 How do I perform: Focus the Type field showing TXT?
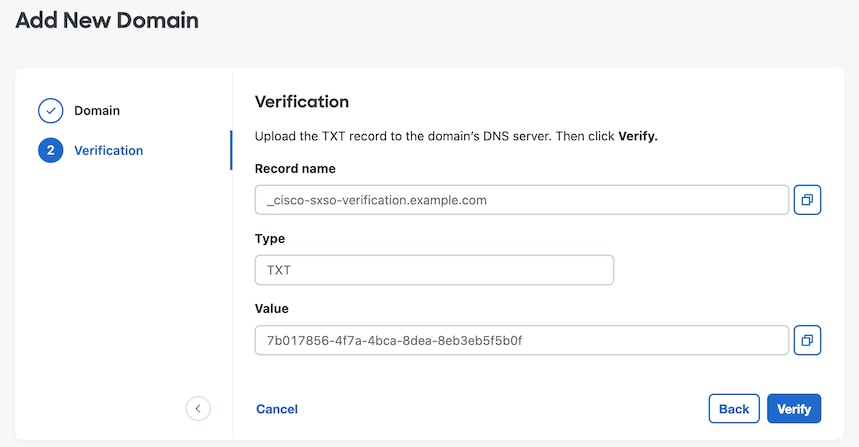point(434,270)
